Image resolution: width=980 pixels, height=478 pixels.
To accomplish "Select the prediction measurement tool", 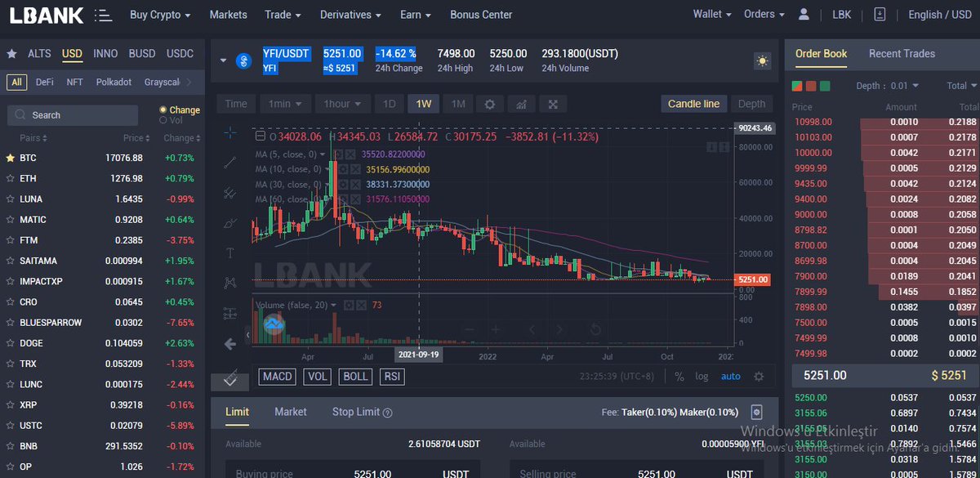I will [229, 313].
